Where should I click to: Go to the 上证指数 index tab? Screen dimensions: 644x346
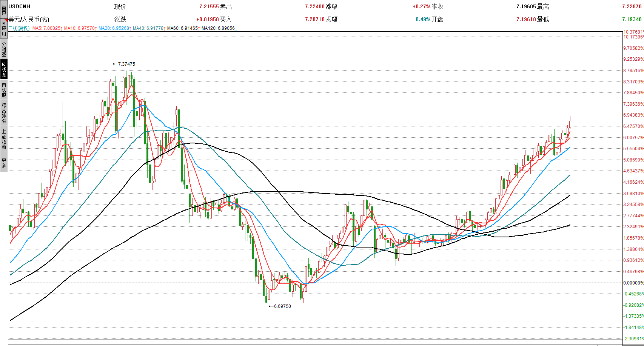tap(4, 139)
